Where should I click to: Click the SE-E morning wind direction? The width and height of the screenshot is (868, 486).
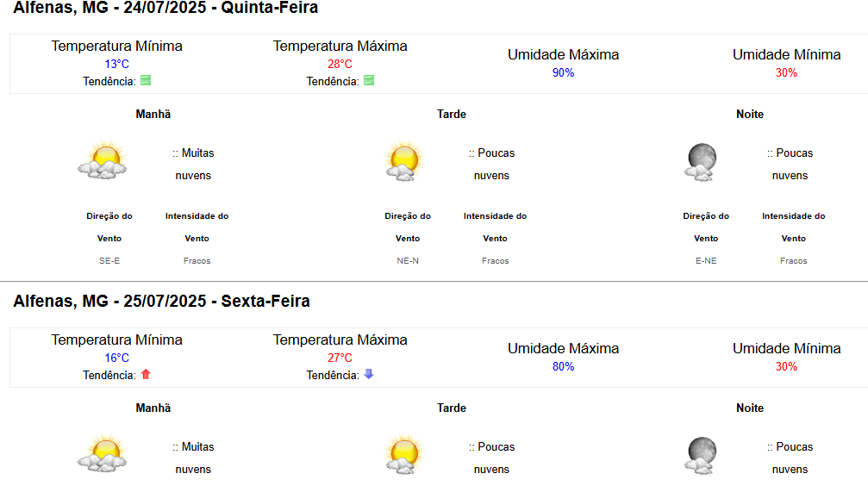(109, 261)
